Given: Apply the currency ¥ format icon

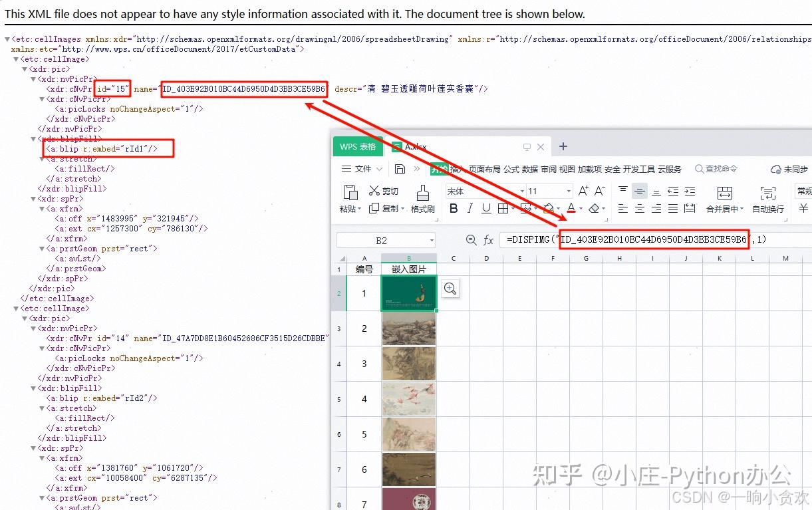Looking at the screenshot, I should point(803,208).
